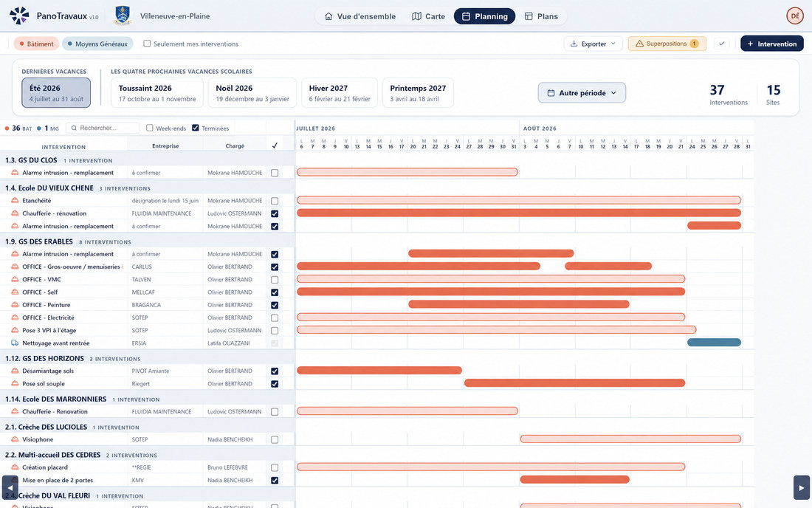Click the truck icon beside Nettoyage avant rentrée
This screenshot has width=812, height=508.
pos(15,343)
